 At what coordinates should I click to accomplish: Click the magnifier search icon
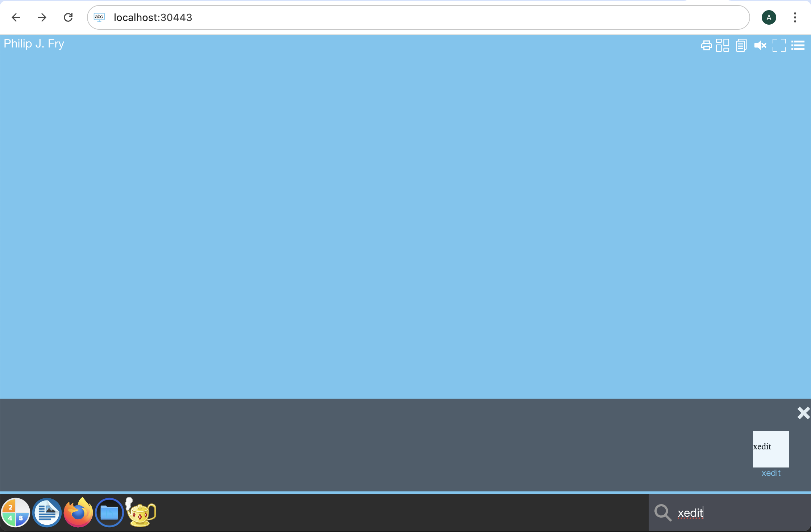(663, 513)
